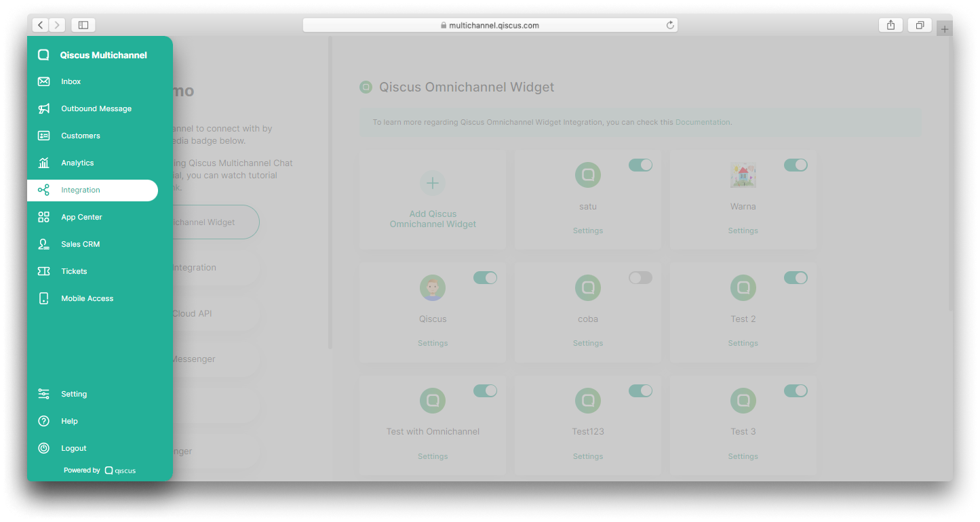Click the Test with Omnichannel avatar icon
980x522 pixels.
tap(433, 401)
